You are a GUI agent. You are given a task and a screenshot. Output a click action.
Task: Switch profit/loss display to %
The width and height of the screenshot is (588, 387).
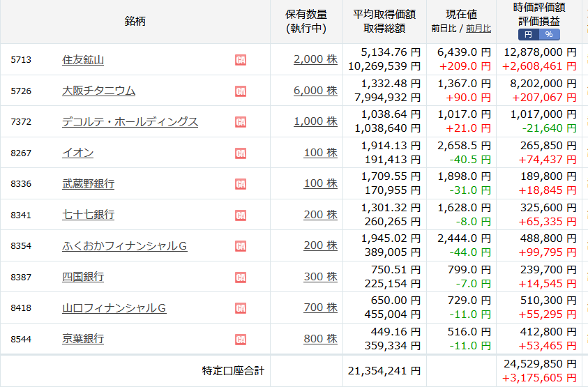pyautogui.click(x=550, y=34)
